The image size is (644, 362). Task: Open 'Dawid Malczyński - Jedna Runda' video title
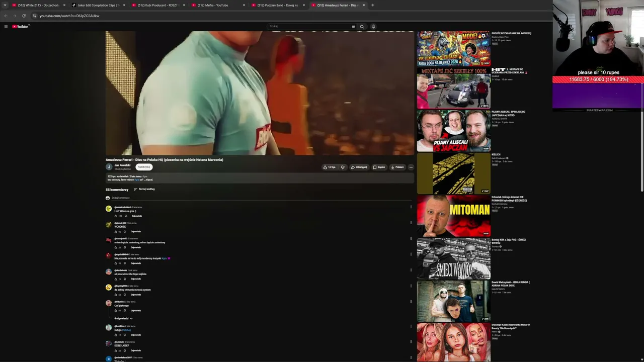click(510, 284)
